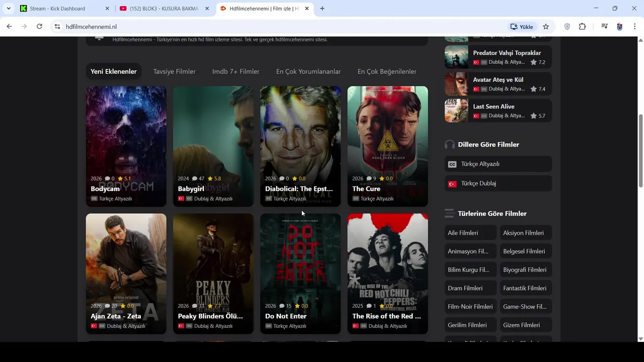Open The Rise of the Red Hot Chili Peppers card
Viewport: 644px width, 362px height.
tap(388, 274)
